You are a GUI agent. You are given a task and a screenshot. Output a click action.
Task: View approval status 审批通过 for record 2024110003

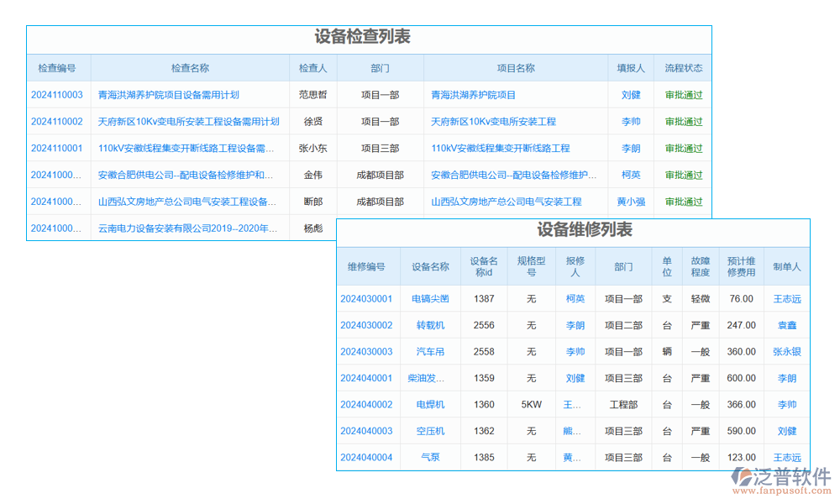point(684,94)
